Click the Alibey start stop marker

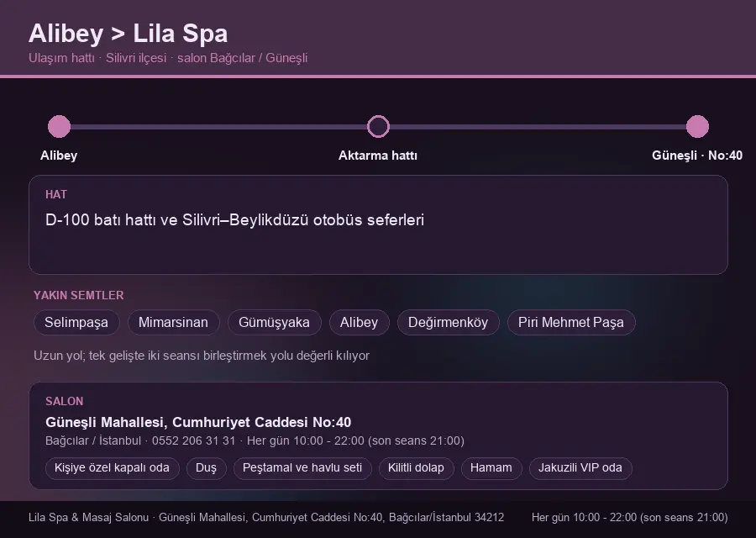60,126
